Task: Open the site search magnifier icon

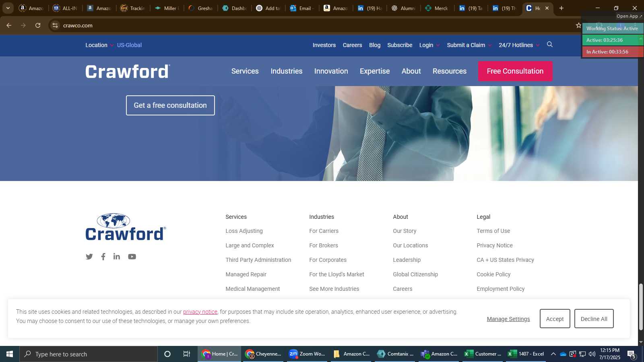Action: point(550,45)
